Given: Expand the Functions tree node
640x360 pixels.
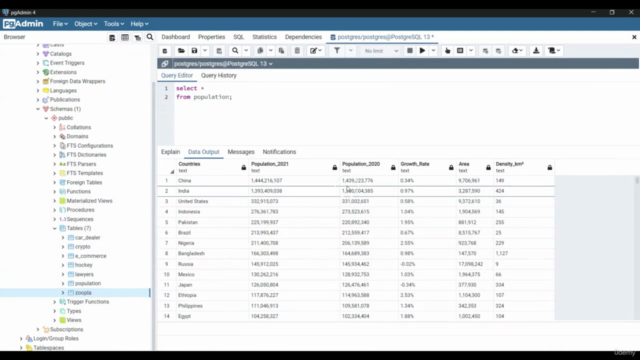Looking at the screenshot, I should pos(55,191).
